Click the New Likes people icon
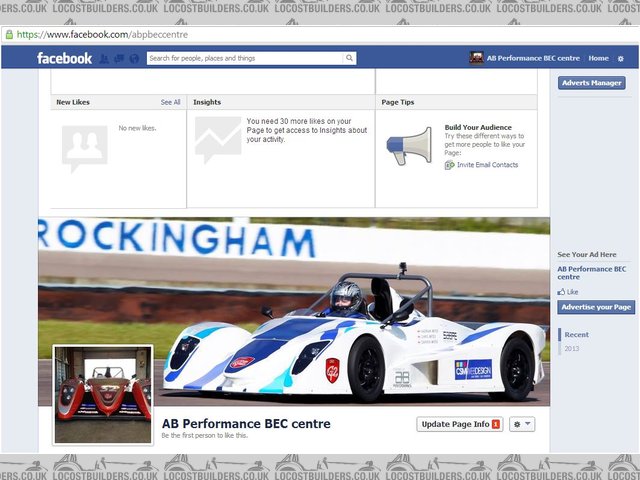640x480 pixels. tap(84, 147)
